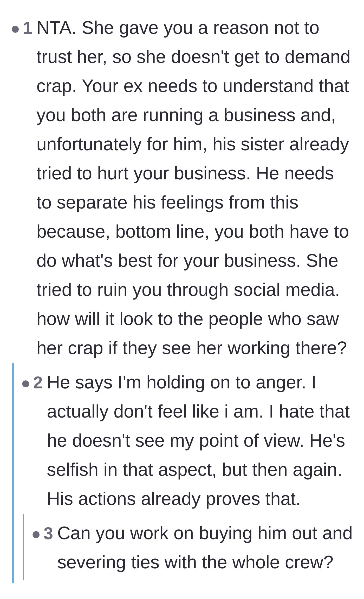Click the line 'His actions already proves that.'
Screen dimensions: 364x599
tap(174, 499)
